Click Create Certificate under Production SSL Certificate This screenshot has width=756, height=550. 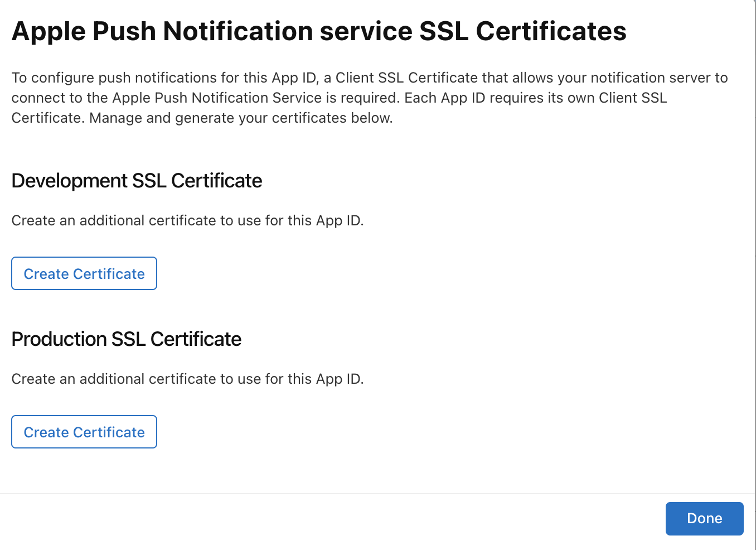84,431
